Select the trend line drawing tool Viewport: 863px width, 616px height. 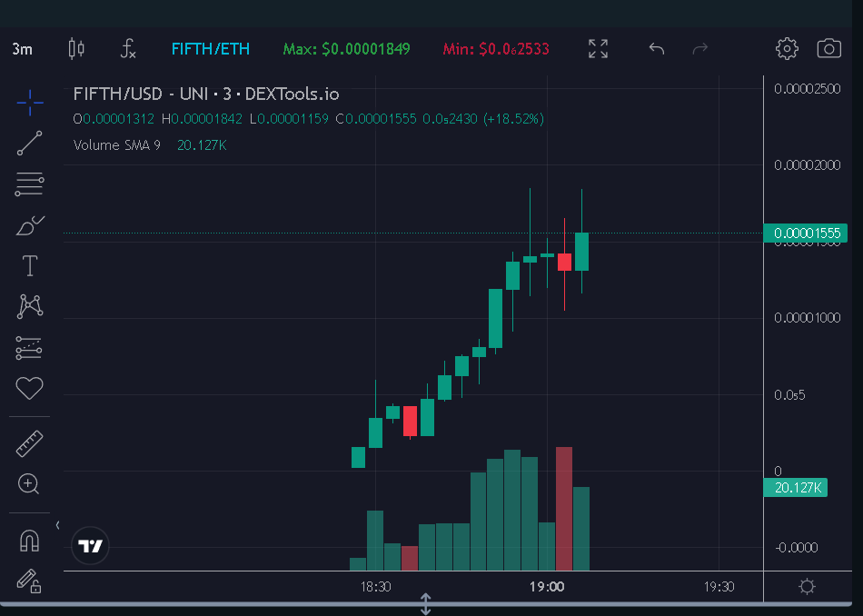[28, 144]
